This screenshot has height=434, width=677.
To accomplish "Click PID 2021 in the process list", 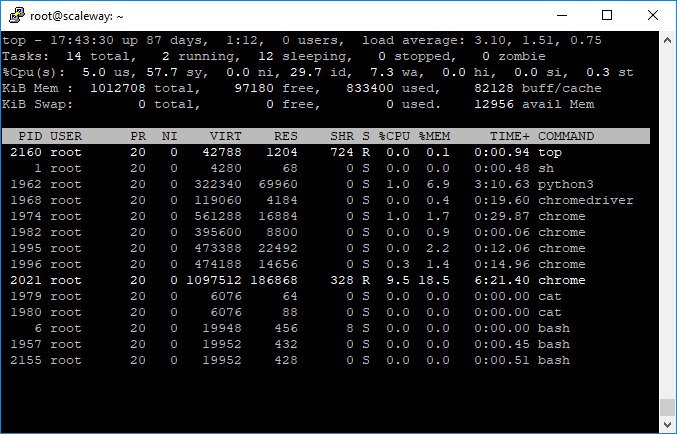I will tap(26, 280).
